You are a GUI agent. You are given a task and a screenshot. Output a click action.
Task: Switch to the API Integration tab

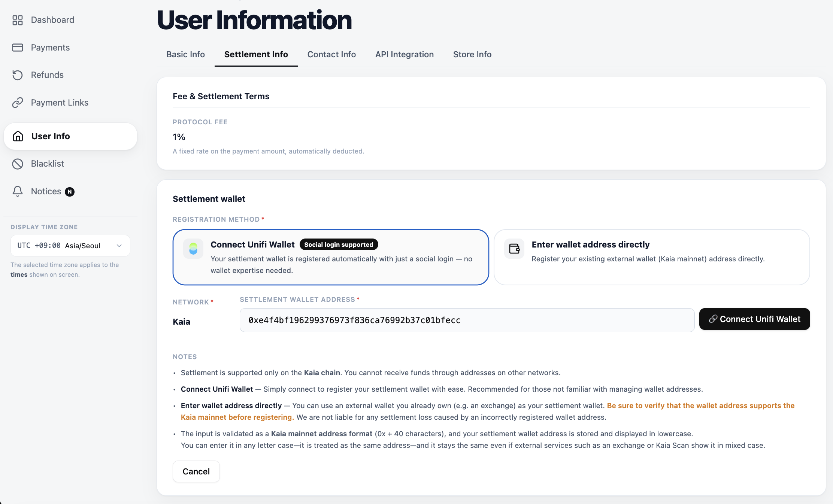click(405, 54)
